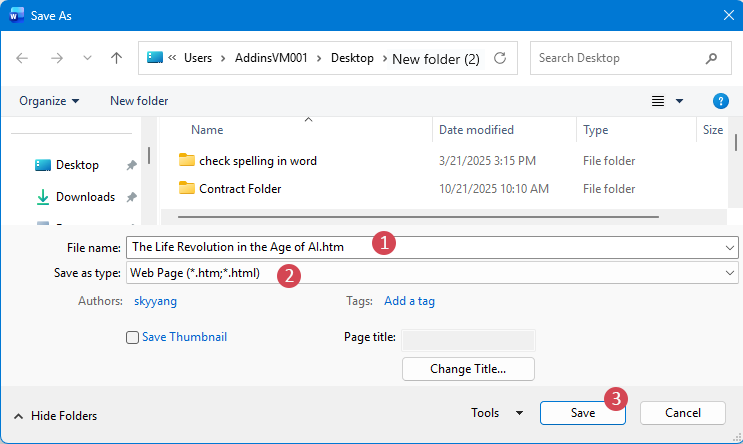The image size is (743, 444).
Task: Open the Organize dropdown menu
Action: 49,101
